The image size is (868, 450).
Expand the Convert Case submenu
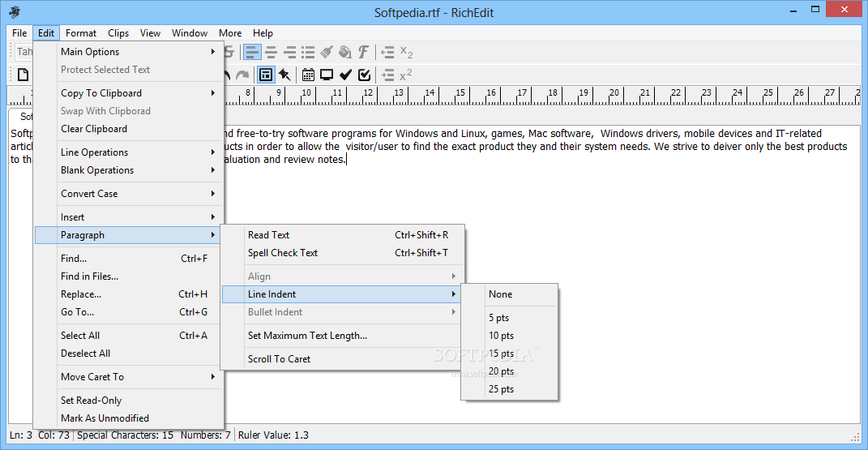pyautogui.click(x=128, y=194)
